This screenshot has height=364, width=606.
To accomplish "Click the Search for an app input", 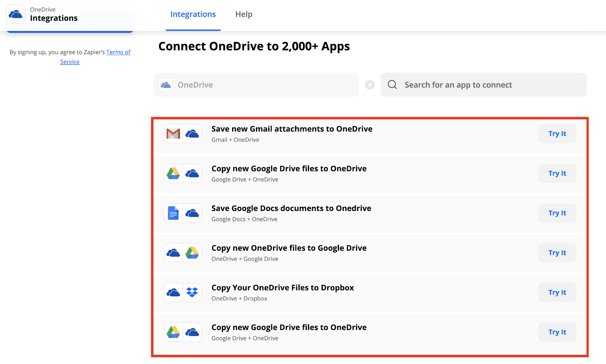I will [x=483, y=85].
